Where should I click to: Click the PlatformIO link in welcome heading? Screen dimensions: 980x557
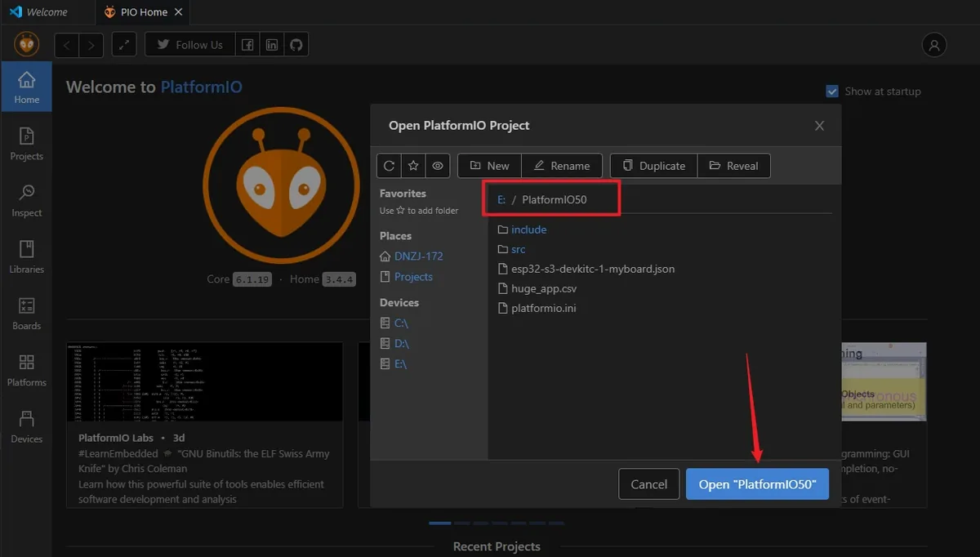pos(202,87)
